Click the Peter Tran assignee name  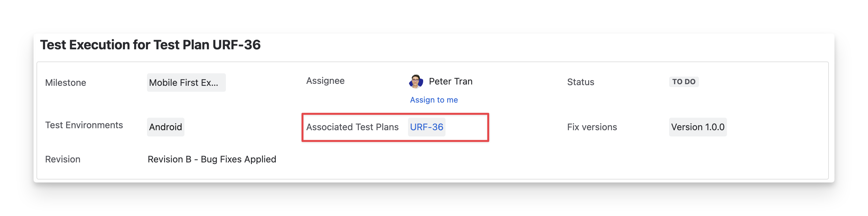pos(450,82)
